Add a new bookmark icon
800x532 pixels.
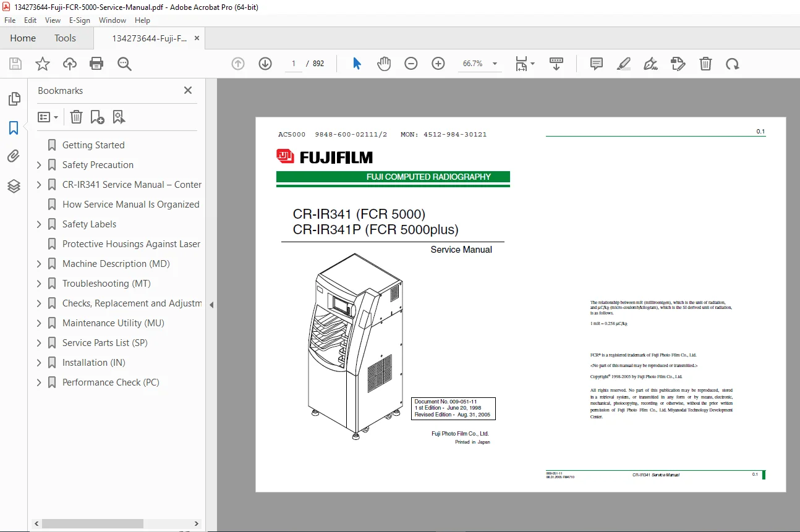click(97, 117)
